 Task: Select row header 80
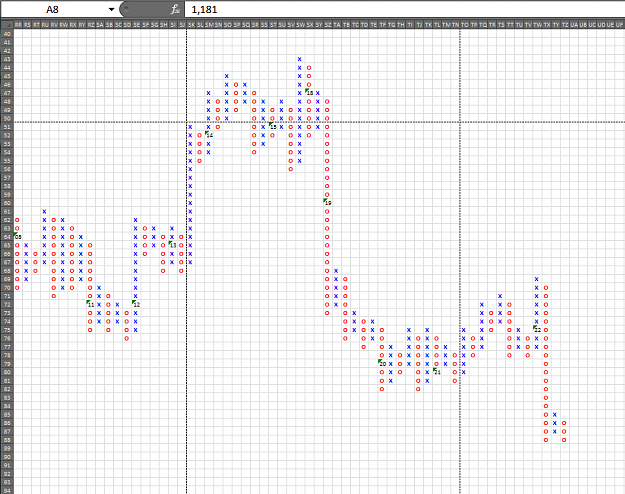click(x=7, y=372)
